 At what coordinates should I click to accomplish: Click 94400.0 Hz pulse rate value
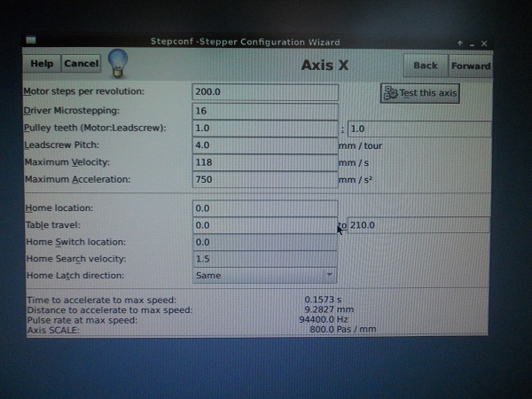pos(324,319)
